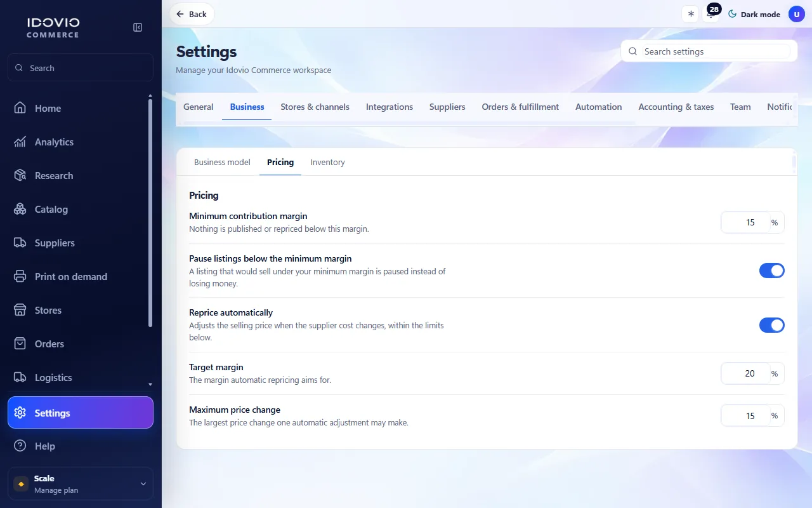Go back with the Back button
The image size is (812, 508).
[192, 14]
